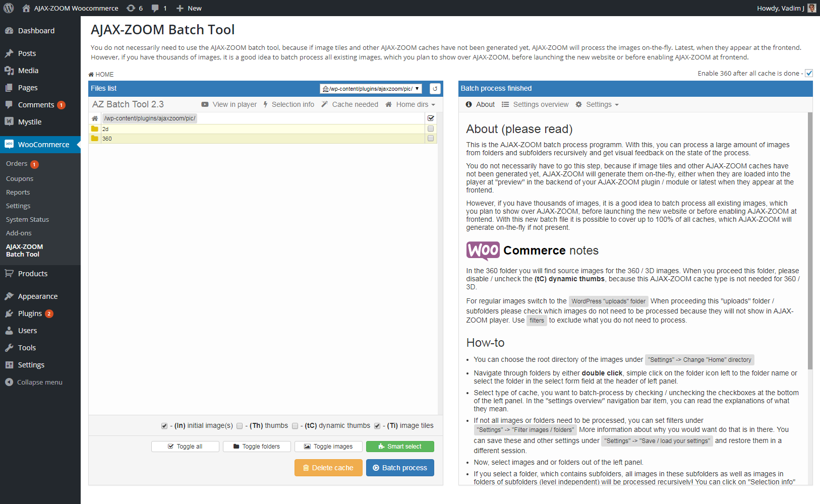Click the About panel vertical scrollbar
This screenshot has width=820, height=504.
810,241
